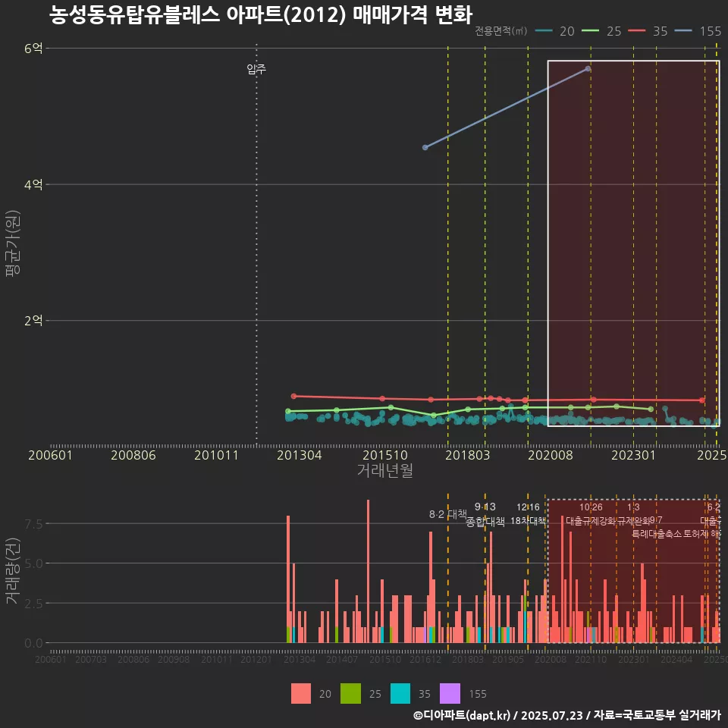
Task: Click the 200601 x-axis label on price chart
Action: click(51, 455)
